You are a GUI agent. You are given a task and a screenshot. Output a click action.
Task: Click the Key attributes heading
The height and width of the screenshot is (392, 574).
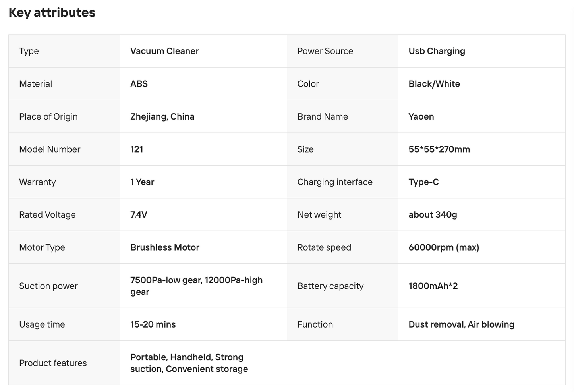(x=52, y=13)
